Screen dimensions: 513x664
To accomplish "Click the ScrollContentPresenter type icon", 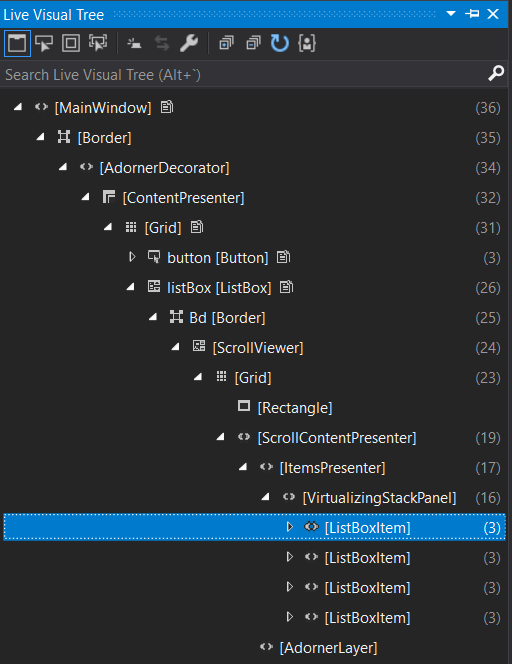I will [244, 437].
